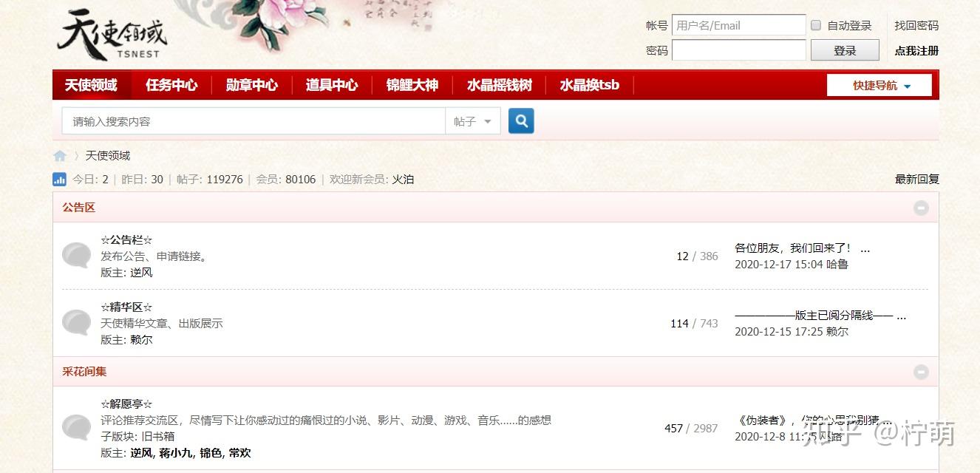Viewport: 980px width, 473px height.
Task: Open the 找回密码 link
Action: click(x=916, y=25)
